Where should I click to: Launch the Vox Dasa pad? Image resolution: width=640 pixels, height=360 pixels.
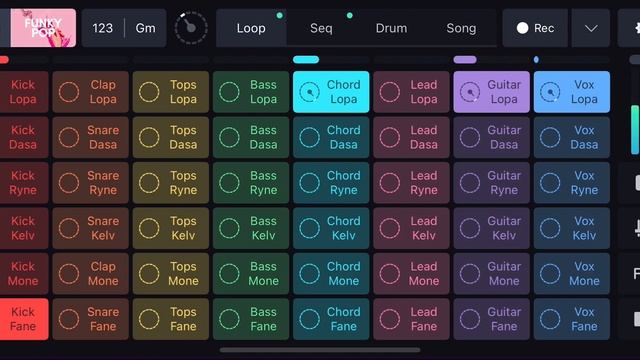(572, 137)
